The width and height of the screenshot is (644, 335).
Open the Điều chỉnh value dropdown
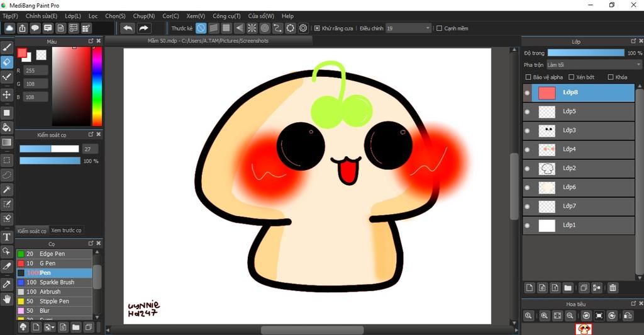(408, 28)
